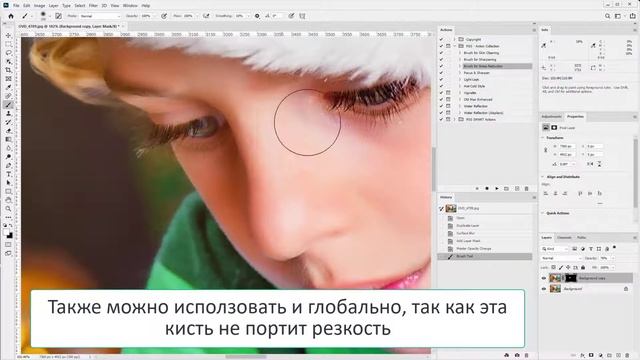This screenshot has height=360, width=640.
Task: Click the foreground/background color swatch
Action: point(8,234)
